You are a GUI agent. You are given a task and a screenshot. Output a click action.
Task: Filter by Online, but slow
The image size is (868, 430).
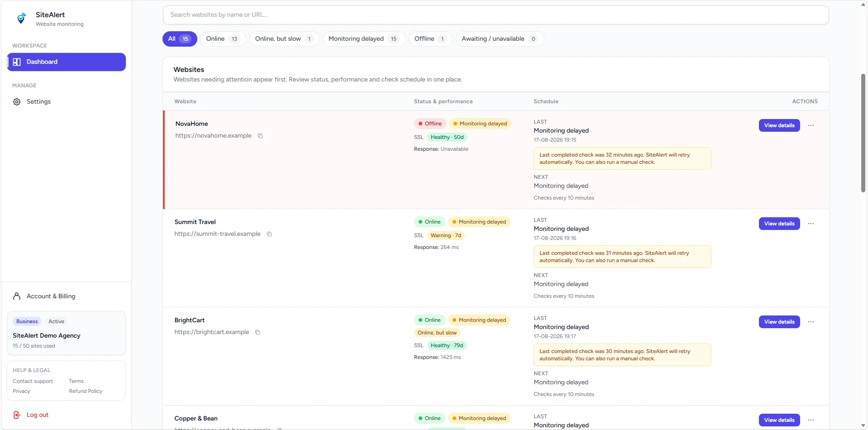pyautogui.click(x=284, y=39)
